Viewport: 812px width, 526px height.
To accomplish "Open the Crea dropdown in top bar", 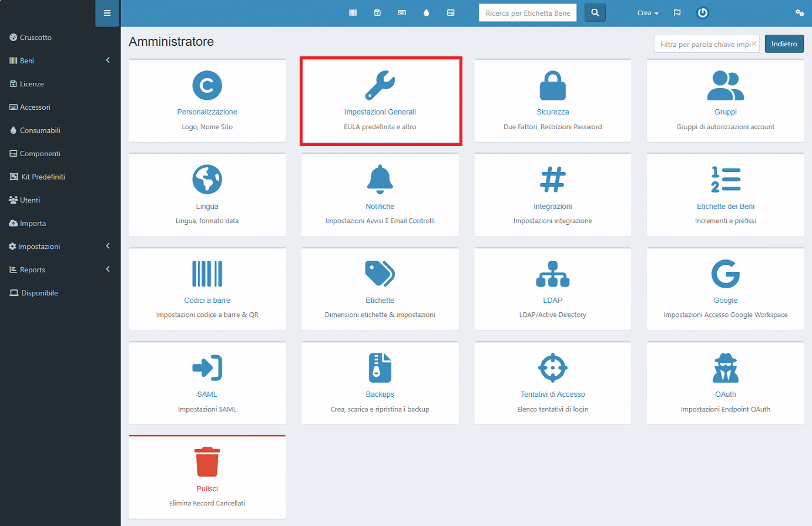I will [647, 13].
